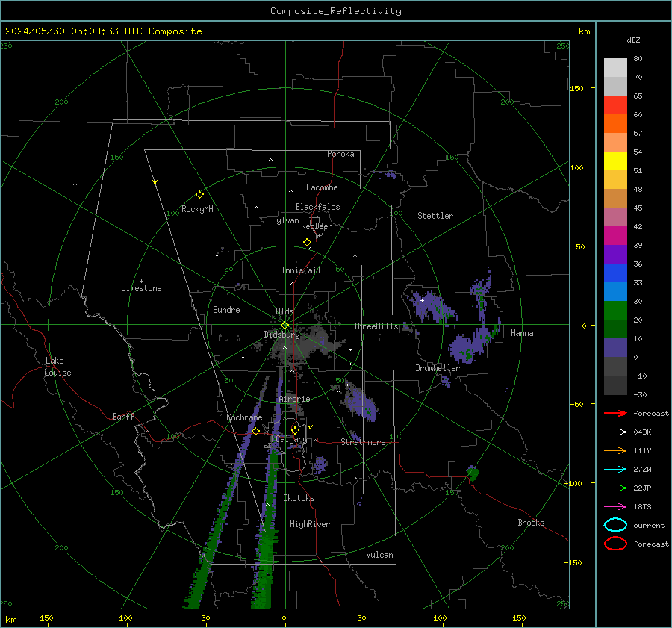Click the white 04DK arrow in legend
The image size is (672, 628).
coord(615,432)
